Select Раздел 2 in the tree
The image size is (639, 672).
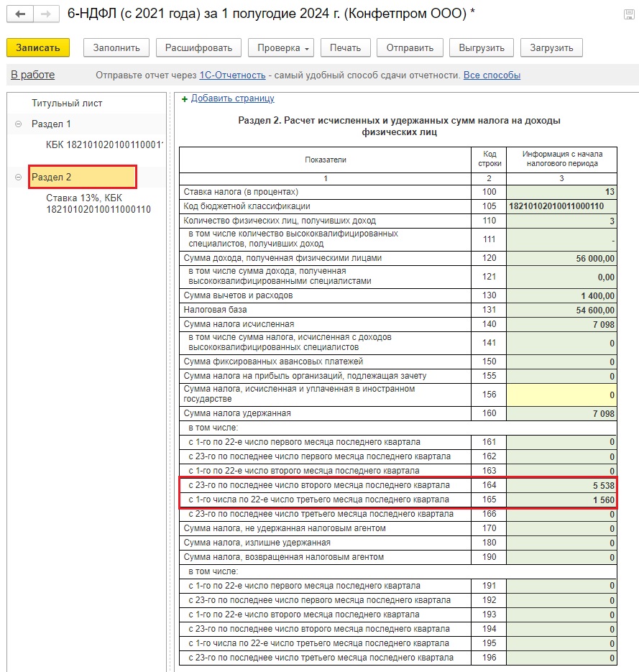tap(83, 177)
